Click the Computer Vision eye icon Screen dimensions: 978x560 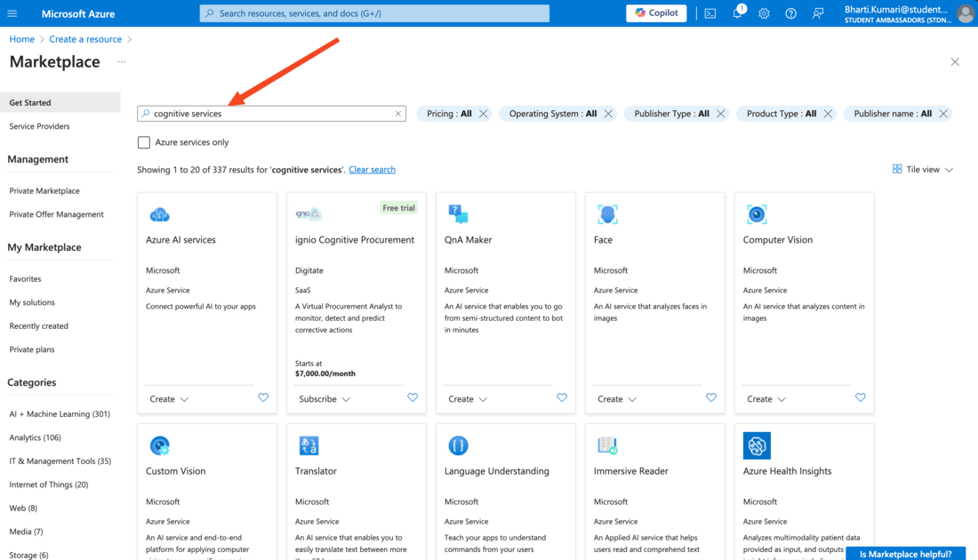point(757,214)
